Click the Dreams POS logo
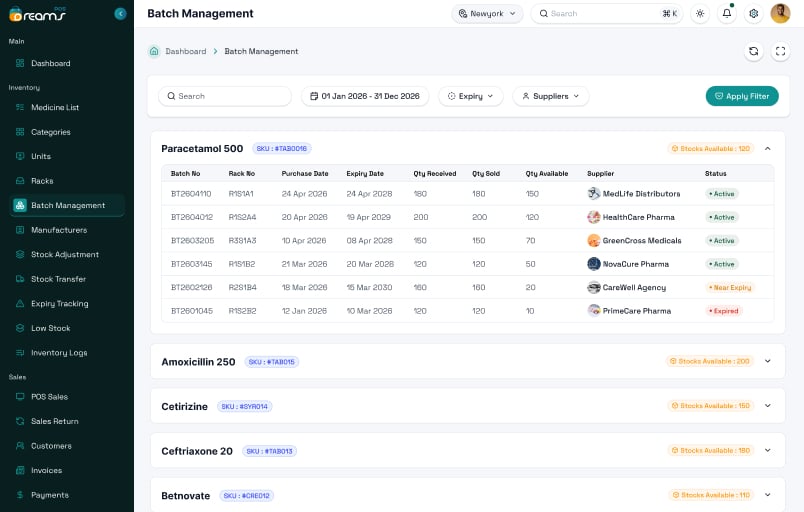The image size is (804, 512). 37,14
